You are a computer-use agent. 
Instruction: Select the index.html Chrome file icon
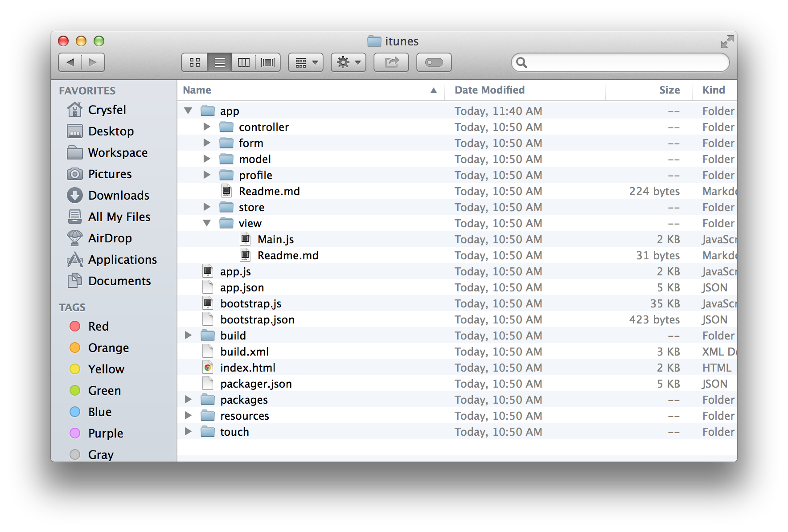click(x=208, y=368)
